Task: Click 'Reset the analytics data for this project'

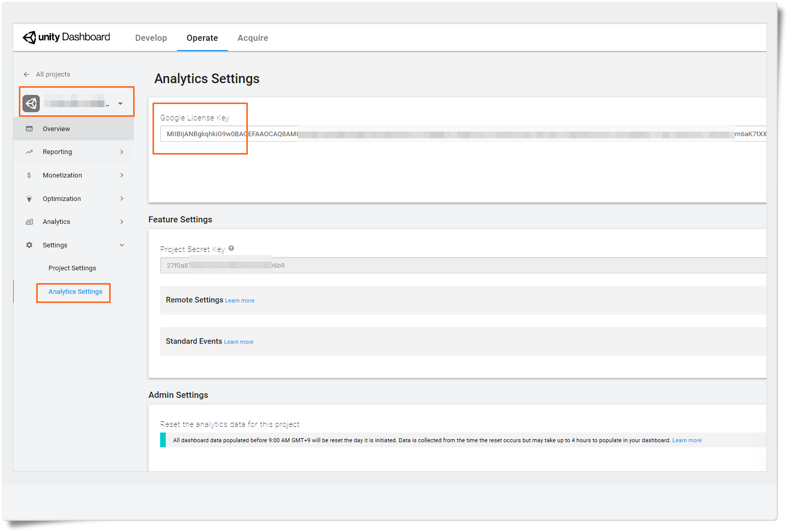Action: pyautogui.click(x=230, y=424)
